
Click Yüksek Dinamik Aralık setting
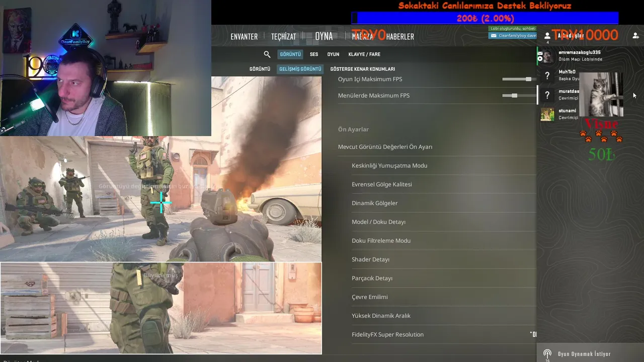tap(444, 316)
